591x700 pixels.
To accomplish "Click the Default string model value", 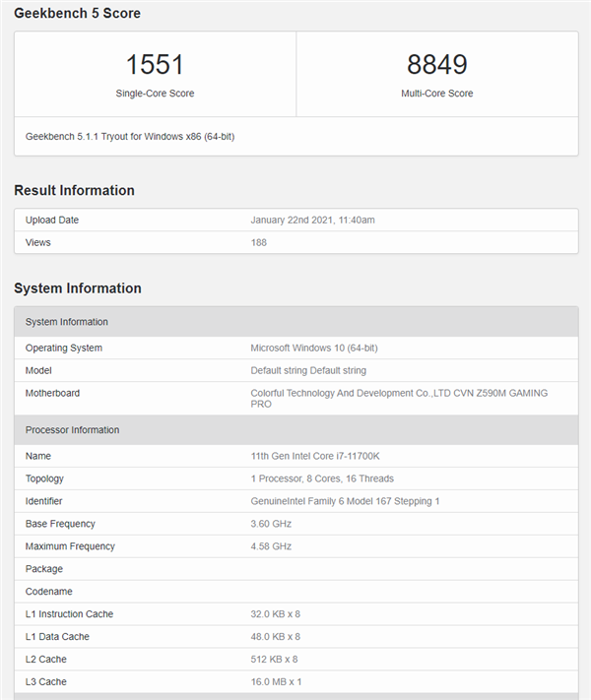I will [x=308, y=370].
